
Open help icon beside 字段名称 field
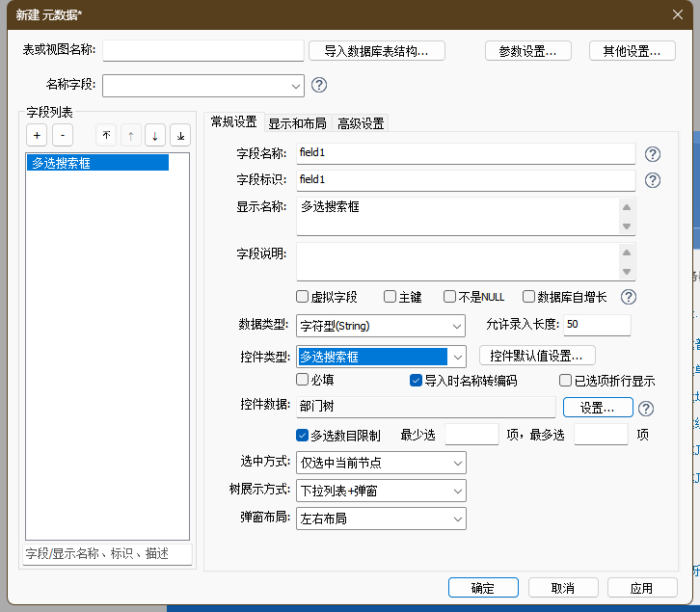coord(652,154)
